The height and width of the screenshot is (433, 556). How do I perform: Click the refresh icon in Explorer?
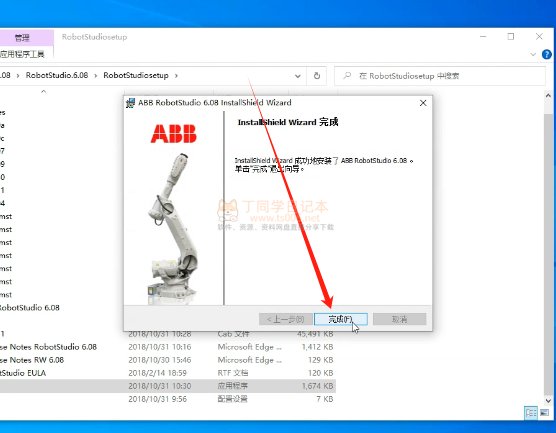[317, 76]
